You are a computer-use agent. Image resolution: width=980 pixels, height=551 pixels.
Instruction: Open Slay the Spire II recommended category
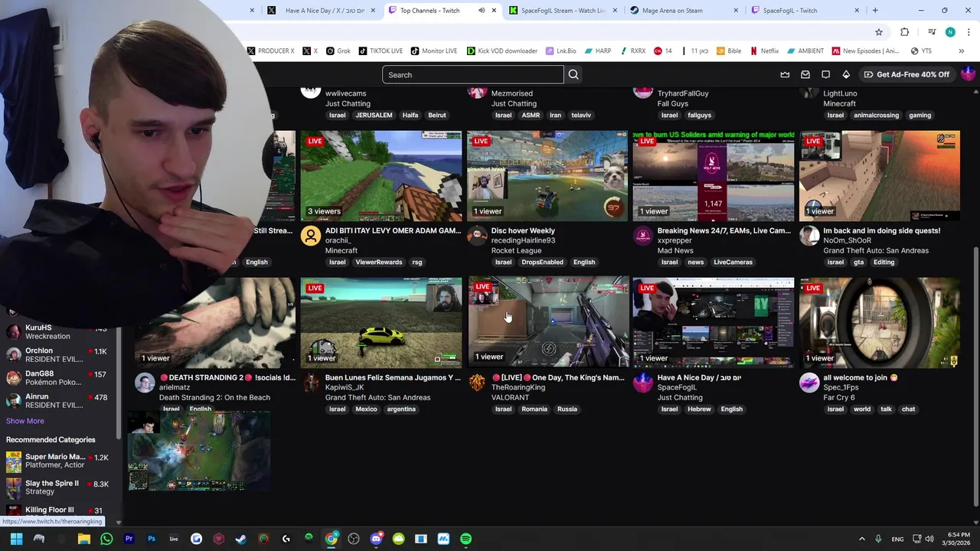point(57,487)
